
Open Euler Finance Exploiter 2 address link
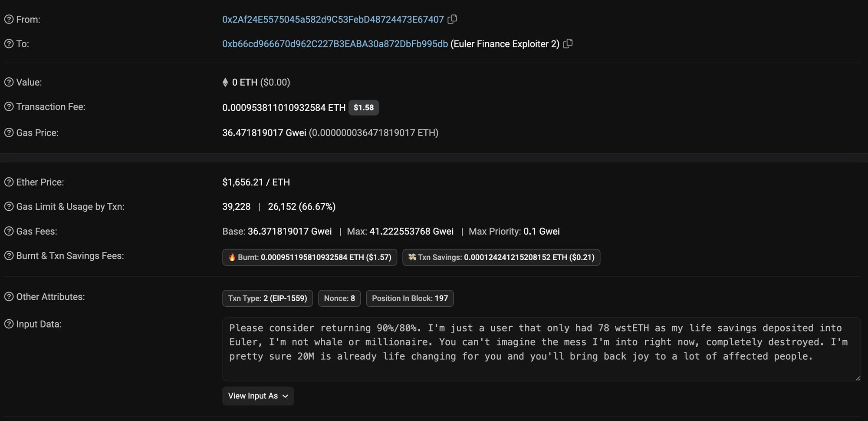coord(335,44)
